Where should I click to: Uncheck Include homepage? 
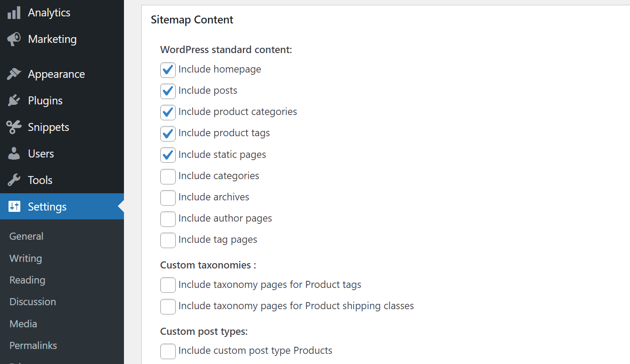pyautogui.click(x=168, y=69)
